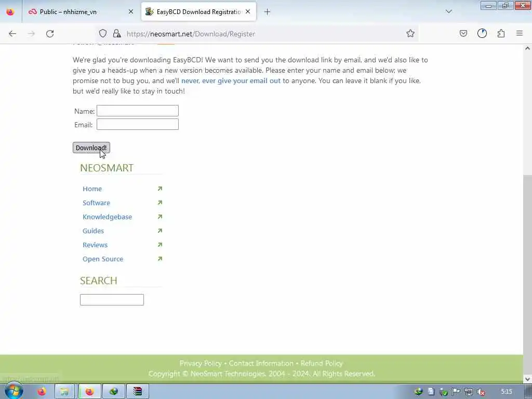
Task: Save page to Pocket
Action: (463, 33)
